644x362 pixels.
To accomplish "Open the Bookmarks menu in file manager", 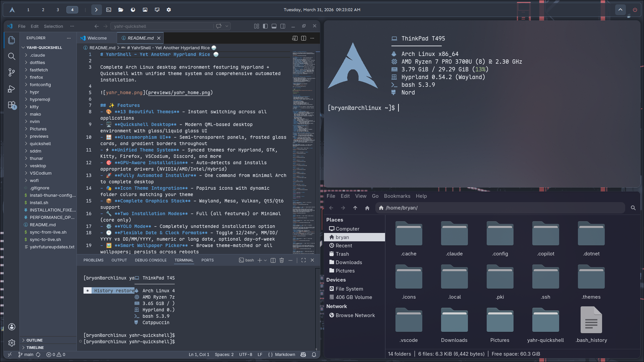I will (397, 196).
